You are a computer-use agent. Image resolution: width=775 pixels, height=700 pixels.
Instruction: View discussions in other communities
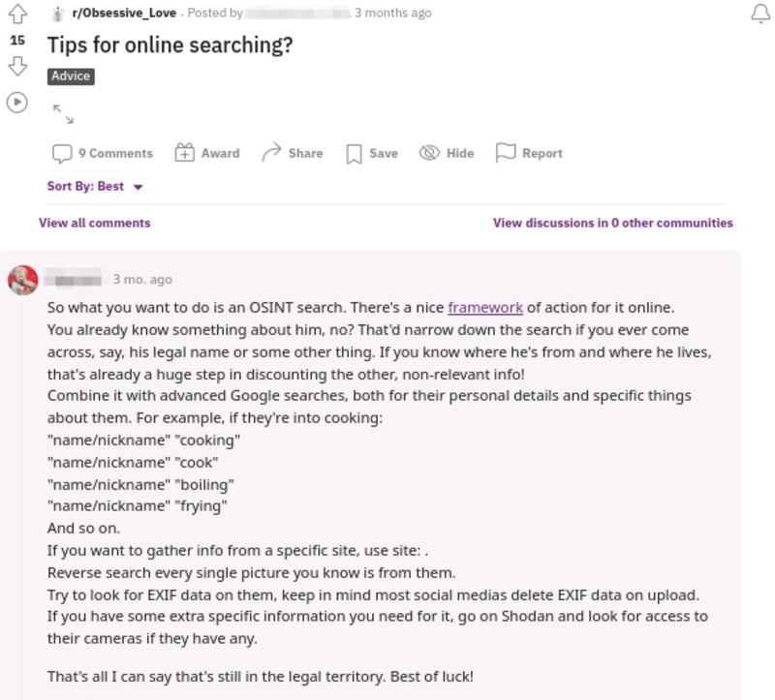coord(612,223)
